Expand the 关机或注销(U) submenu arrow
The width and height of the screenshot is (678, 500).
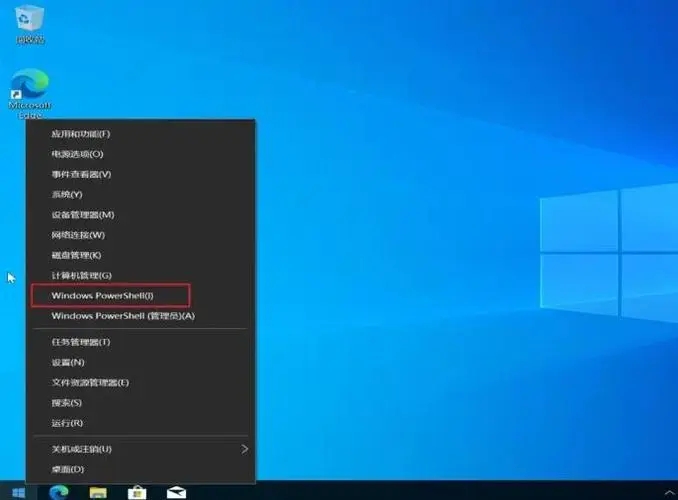point(244,449)
